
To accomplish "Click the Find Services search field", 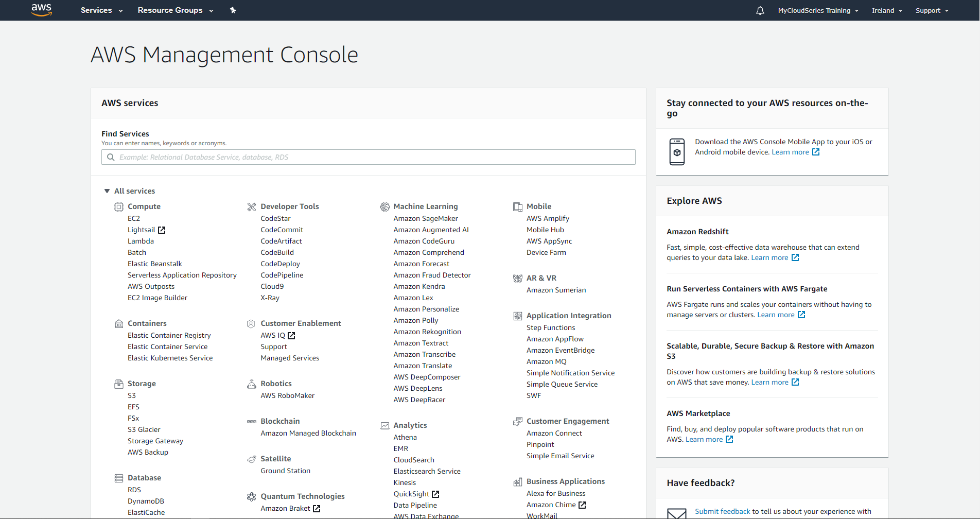I will pos(368,157).
